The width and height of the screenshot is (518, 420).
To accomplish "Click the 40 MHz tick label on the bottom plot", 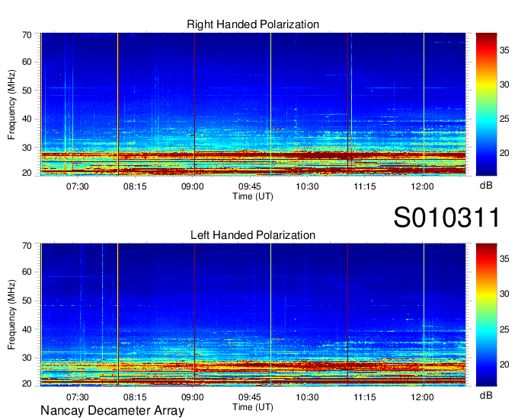I will (x=27, y=329).
